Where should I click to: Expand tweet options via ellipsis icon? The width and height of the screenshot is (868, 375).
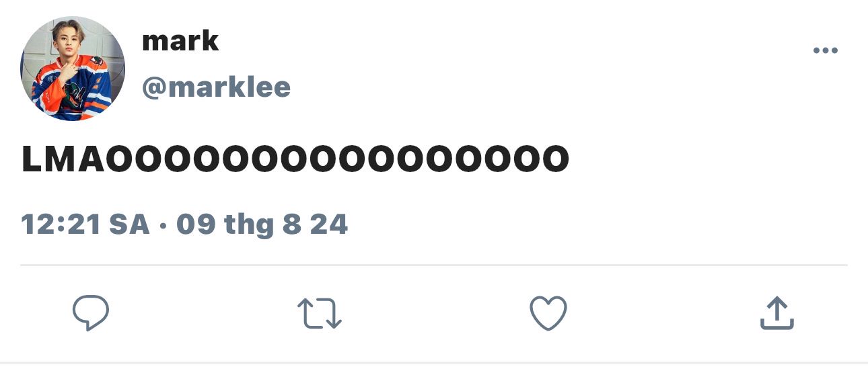826,50
